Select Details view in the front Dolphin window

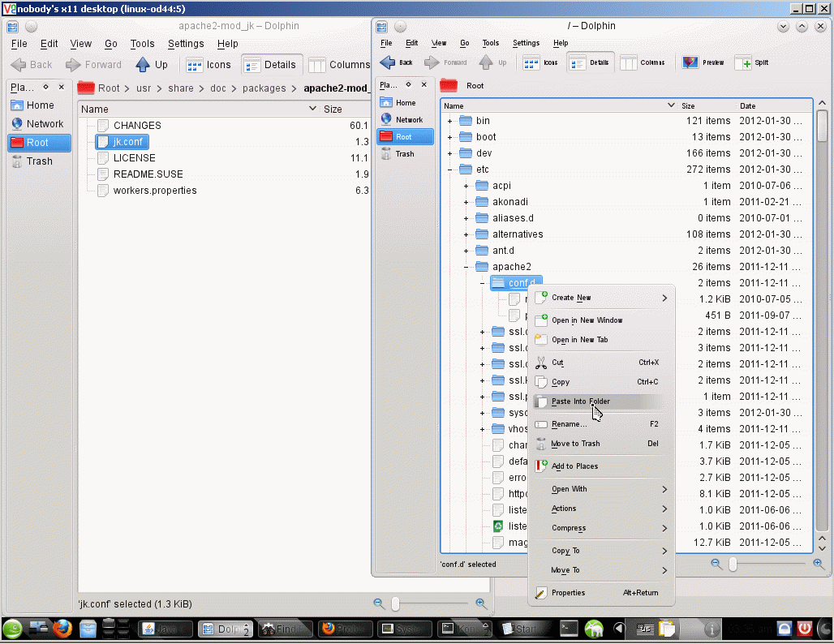tap(591, 62)
